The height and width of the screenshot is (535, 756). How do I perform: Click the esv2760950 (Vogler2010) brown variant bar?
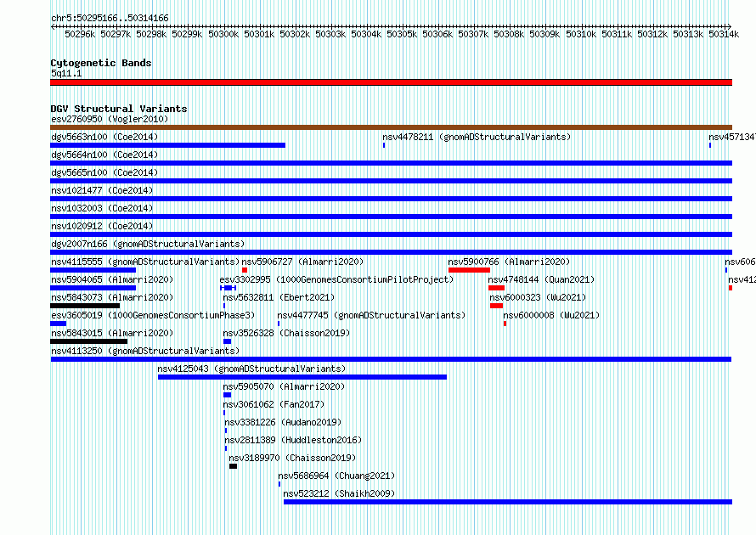(x=391, y=127)
